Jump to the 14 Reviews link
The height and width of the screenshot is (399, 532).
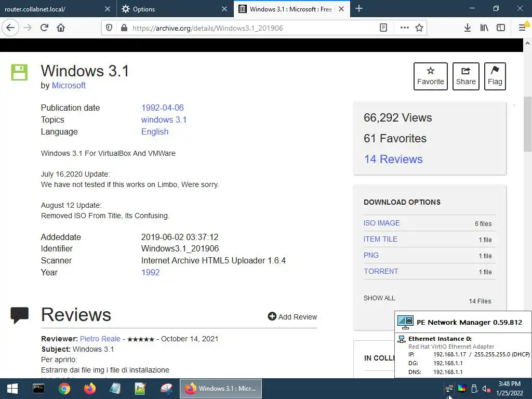(393, 159)
